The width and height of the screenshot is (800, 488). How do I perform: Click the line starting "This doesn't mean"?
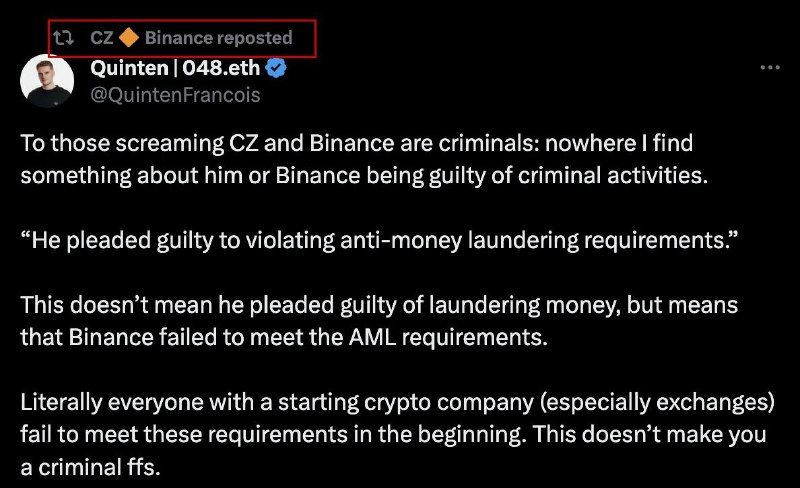pos(379,305)
